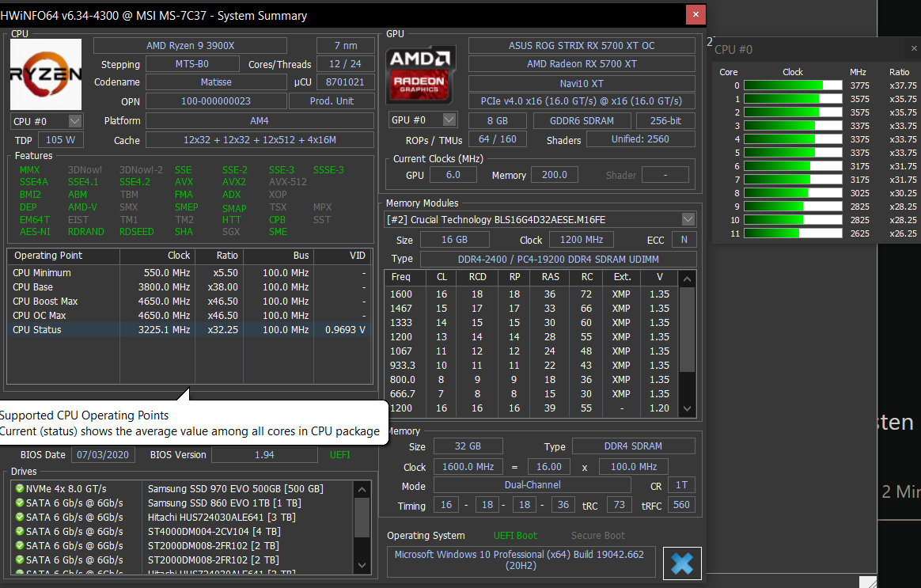
Task: Click the core 11 clock bar
Action: pos(793,233)
